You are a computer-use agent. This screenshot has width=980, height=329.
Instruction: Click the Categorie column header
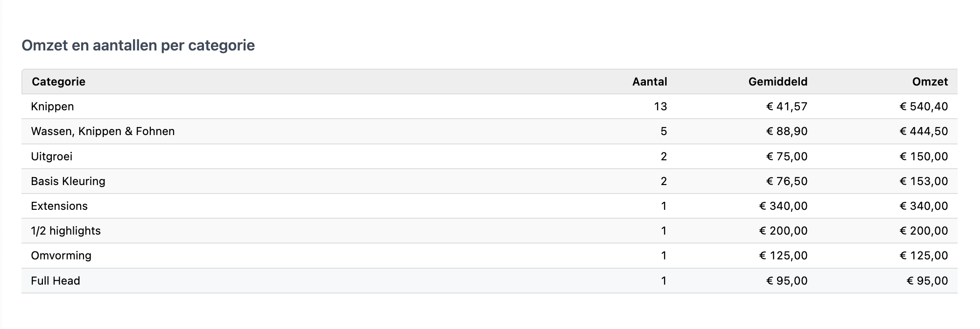(58, 82)
